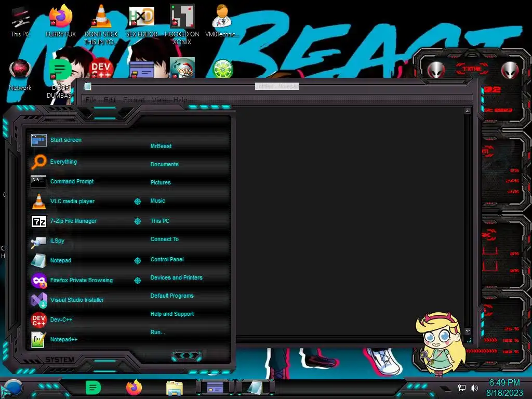Open Help and Support

click(x=172, y=314)
